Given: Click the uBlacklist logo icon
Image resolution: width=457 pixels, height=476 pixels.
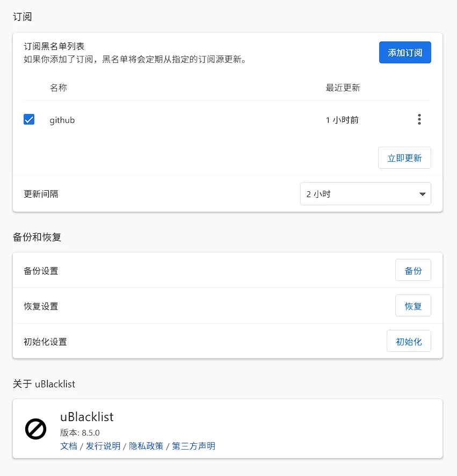Looking at the screenshot, I should click(35, 429).
